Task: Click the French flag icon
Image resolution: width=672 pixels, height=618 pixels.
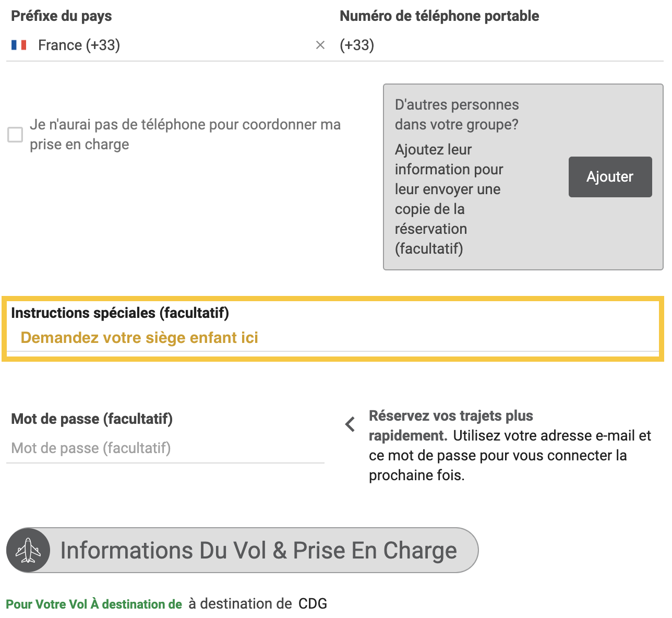Action: tap(19, 45)
